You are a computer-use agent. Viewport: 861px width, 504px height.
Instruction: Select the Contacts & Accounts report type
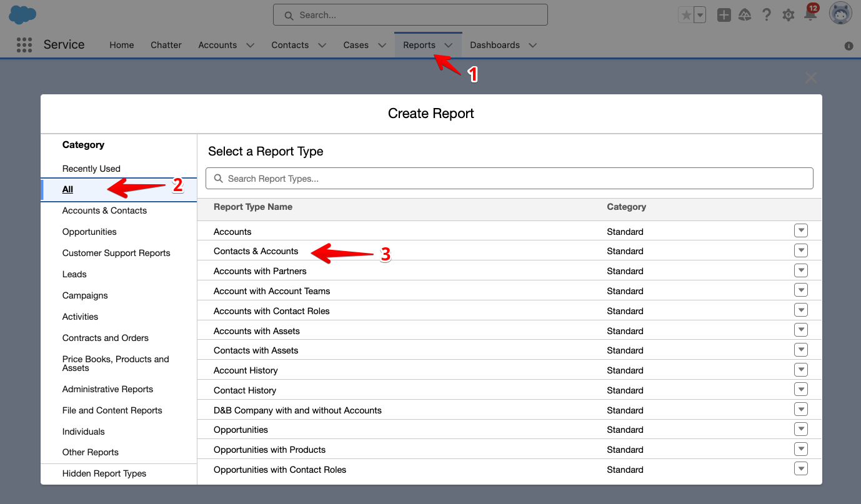(x=256, y=250)
